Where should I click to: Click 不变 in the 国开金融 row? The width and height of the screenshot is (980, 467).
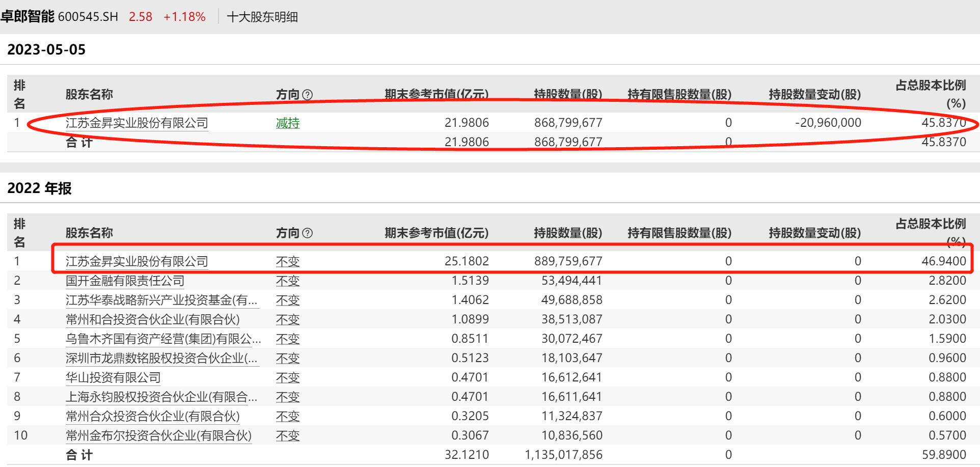coord(288,281)
